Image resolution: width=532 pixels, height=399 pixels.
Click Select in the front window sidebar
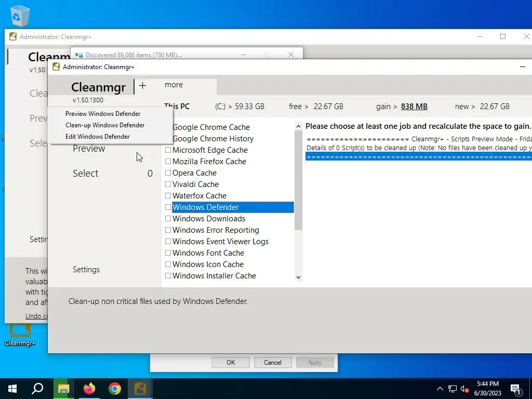pyautogui.click(x=86, y=174)
